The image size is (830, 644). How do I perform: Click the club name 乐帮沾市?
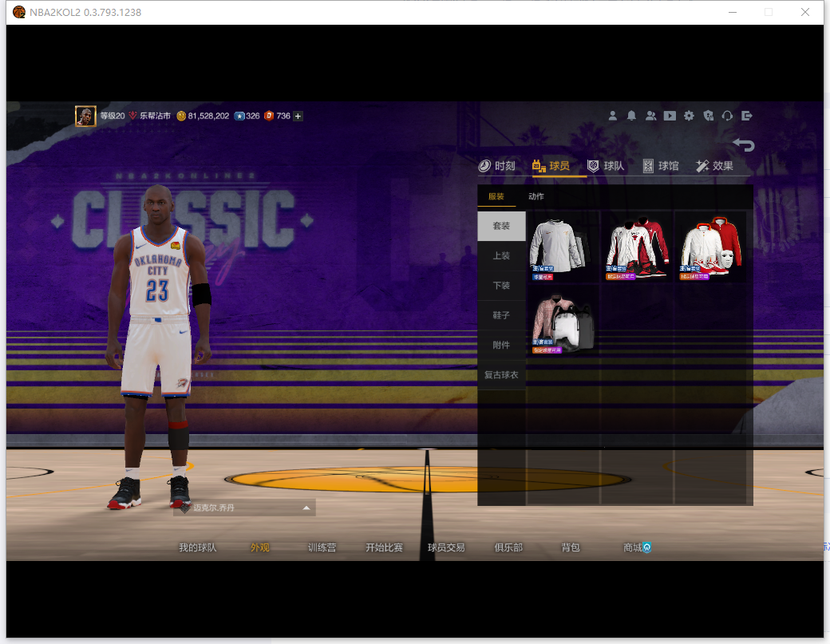155,116
